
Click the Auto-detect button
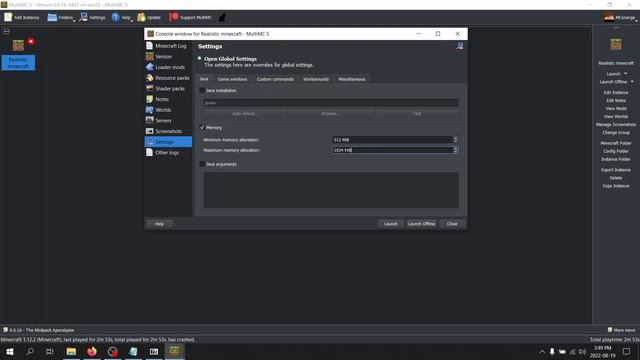[244, 113]
